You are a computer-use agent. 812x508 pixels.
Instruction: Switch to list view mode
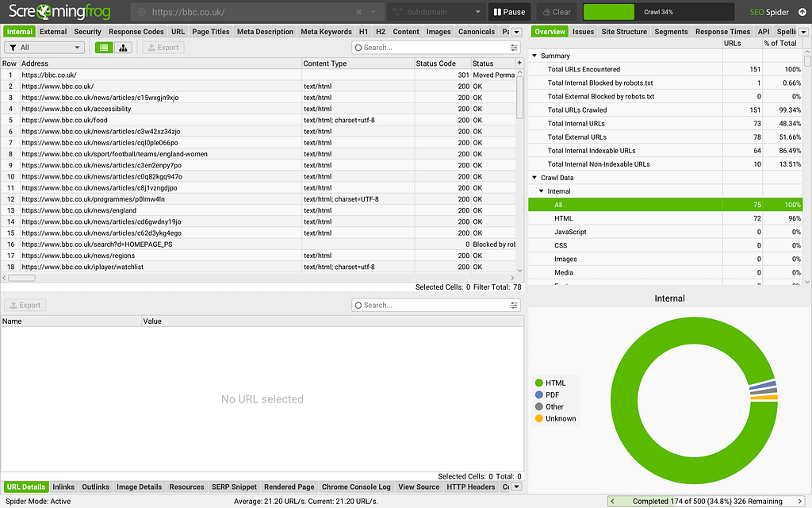coord(104,48)
